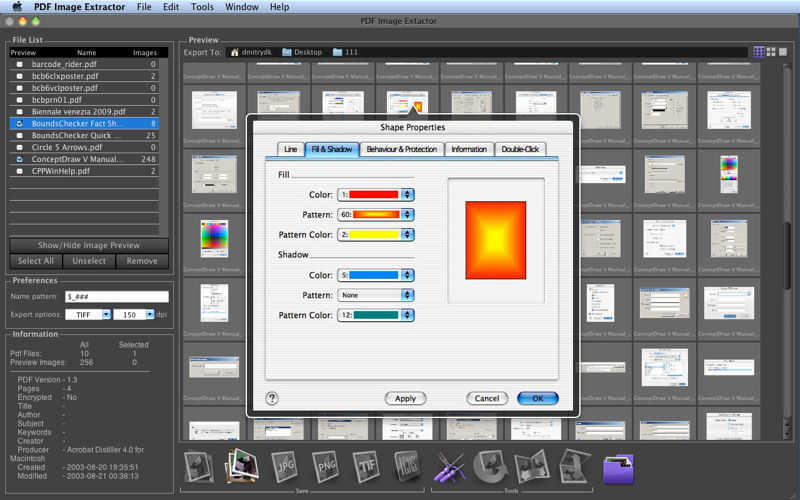
Task: Save images as TIF icon
Action: [366, 466]
